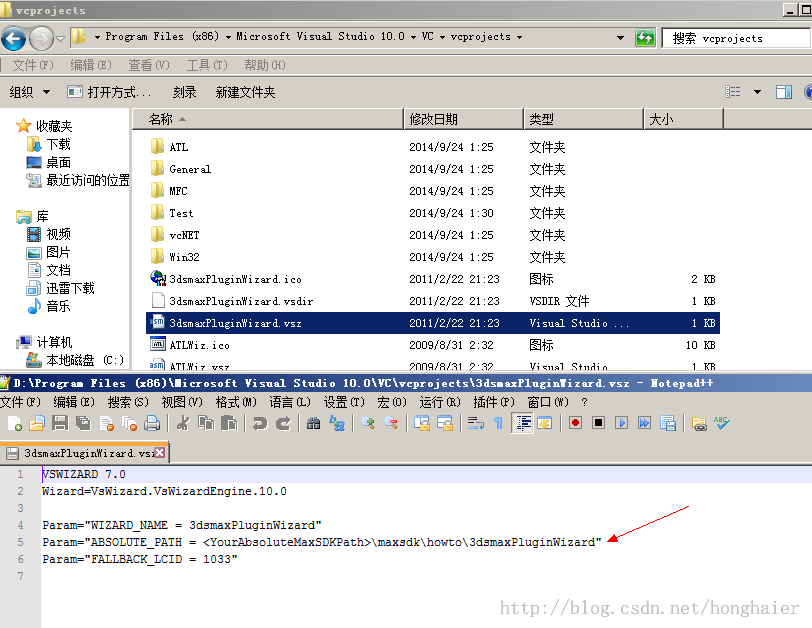Create a new file in Notepad++
812x628 pixels.
[x=14, y=423]
